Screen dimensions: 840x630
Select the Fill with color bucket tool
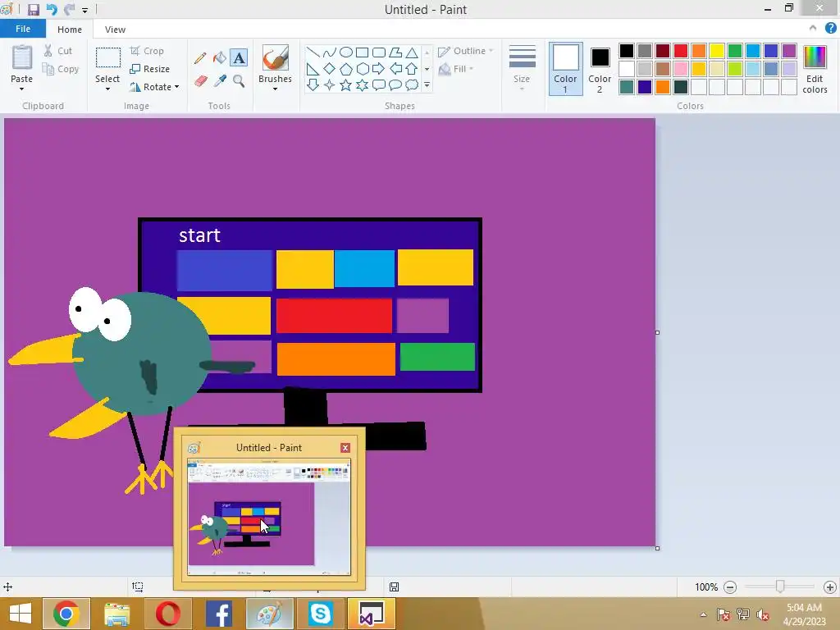tap(220, 58)
